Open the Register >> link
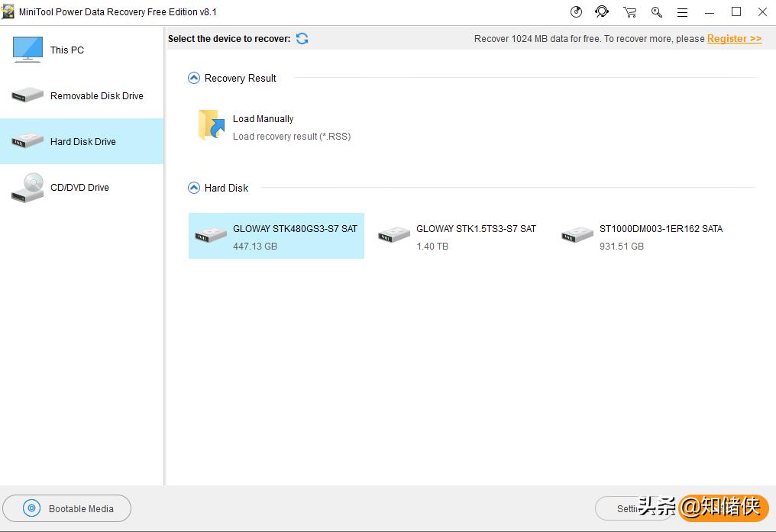776x532 pixels. click(735, 39)
